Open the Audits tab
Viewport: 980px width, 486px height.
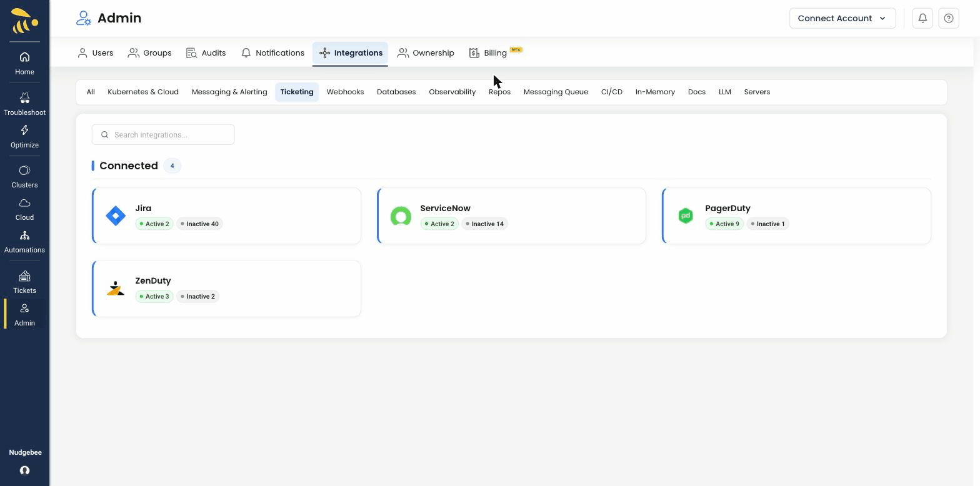coord(206,53)
